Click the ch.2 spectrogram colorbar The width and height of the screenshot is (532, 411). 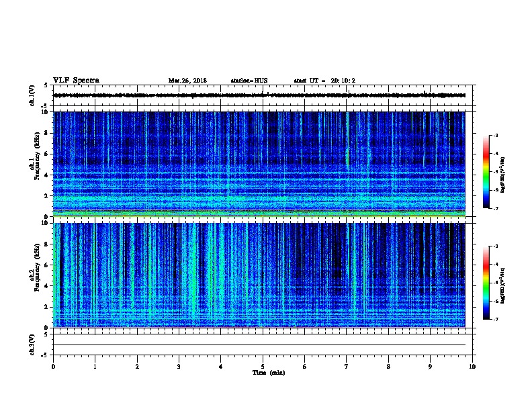[x=486, y=283]
